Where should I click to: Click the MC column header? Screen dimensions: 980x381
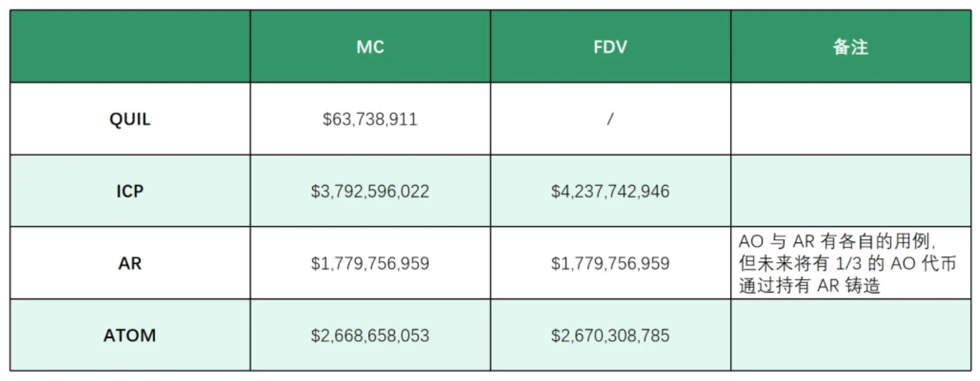coord(370,47)
